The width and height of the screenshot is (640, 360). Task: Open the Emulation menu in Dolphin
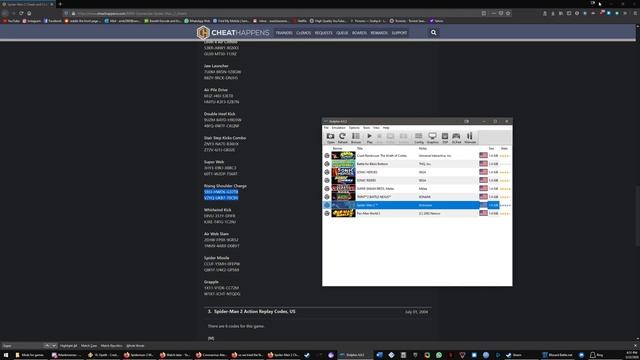[338, 128]
